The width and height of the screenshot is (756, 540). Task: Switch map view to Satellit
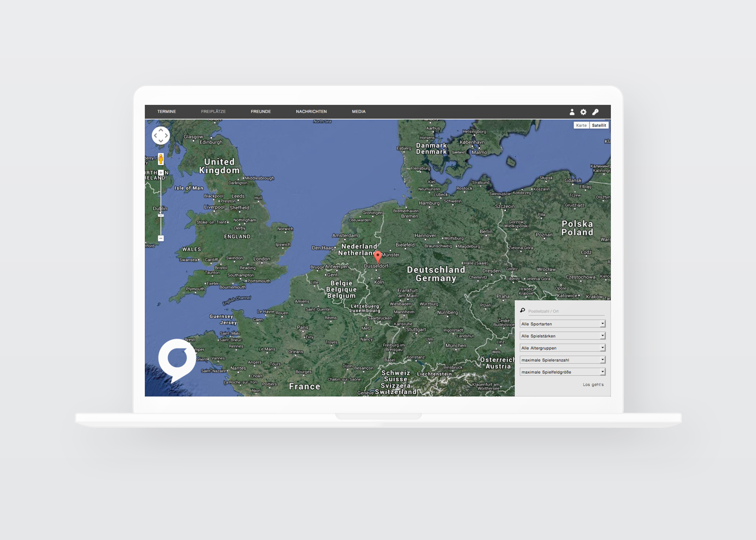[x=599, y=125]
